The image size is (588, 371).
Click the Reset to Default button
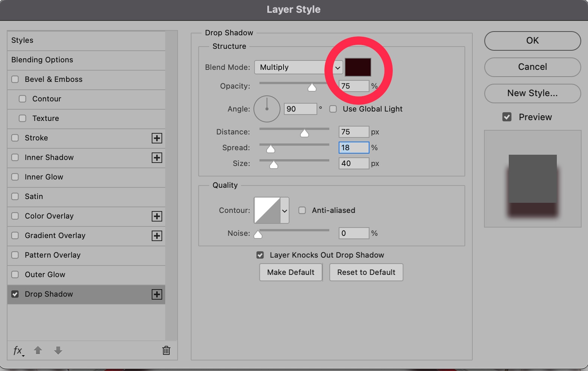coord(366,273)
